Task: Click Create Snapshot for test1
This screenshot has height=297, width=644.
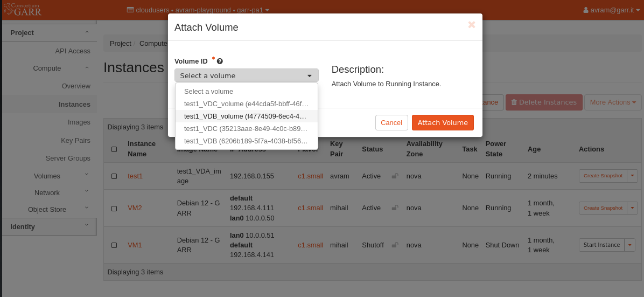Action: [x=603, y=176]
